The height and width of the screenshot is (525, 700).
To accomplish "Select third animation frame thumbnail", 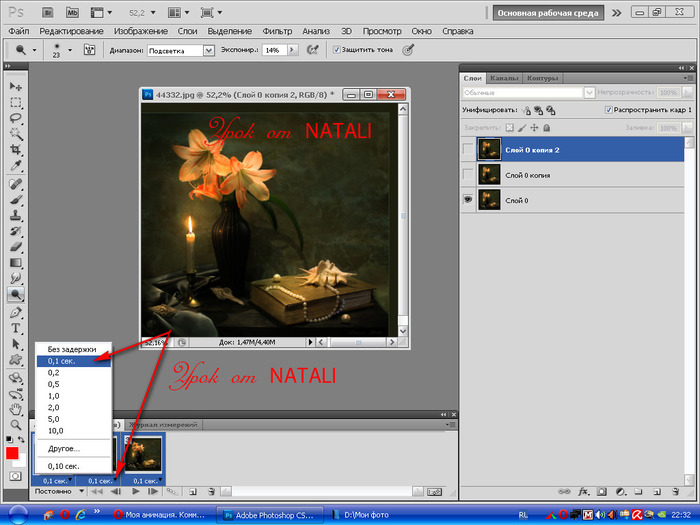I will [143, 454].
